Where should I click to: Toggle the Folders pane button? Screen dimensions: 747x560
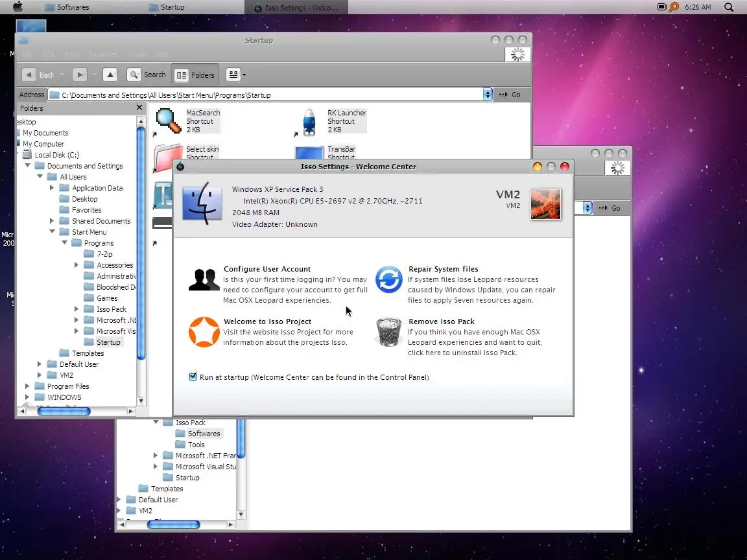[195, 75]
